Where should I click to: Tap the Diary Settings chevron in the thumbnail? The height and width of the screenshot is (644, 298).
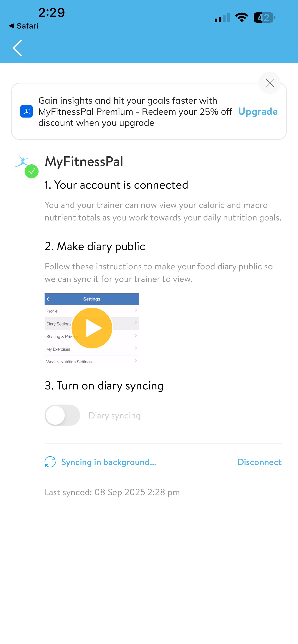pyautogui.click(x=136, y=323)
